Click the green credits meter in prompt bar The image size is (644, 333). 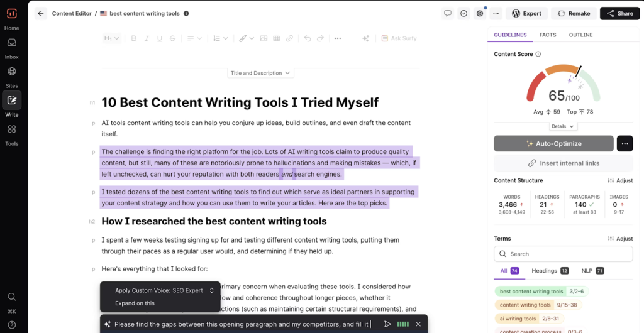tap(403, 324)
